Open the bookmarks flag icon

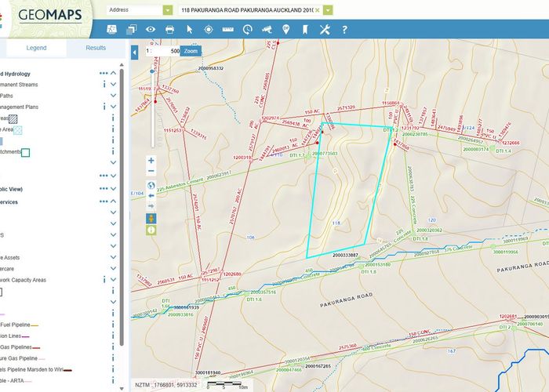[x=304, y=29]
